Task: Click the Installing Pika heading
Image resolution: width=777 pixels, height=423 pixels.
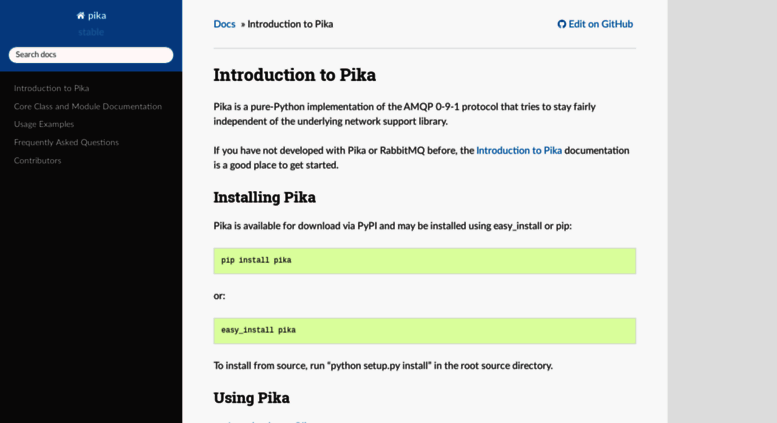Action: click(264, 197)
